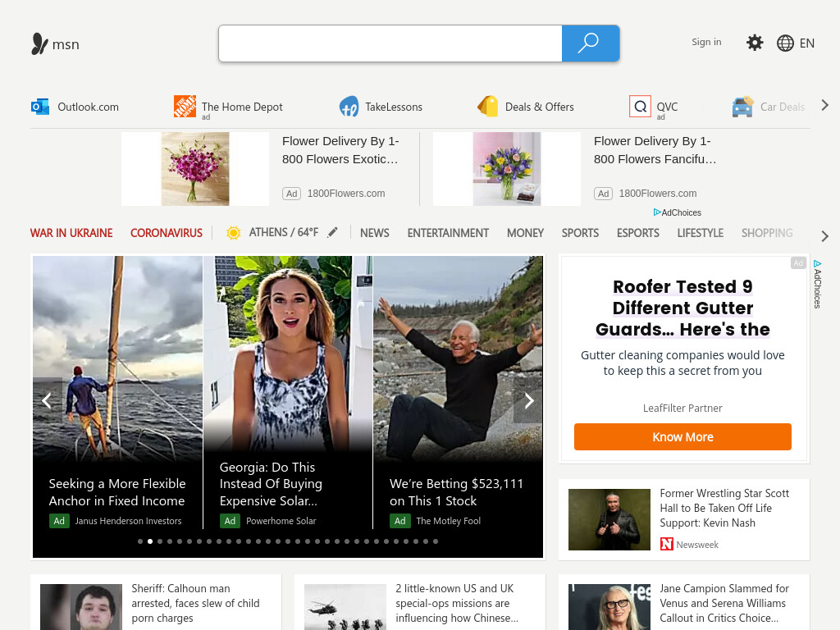This screenshot has height=630, width=840.
Task: Open the Jane Campion Slammed article
Action: tap(724, 603)
